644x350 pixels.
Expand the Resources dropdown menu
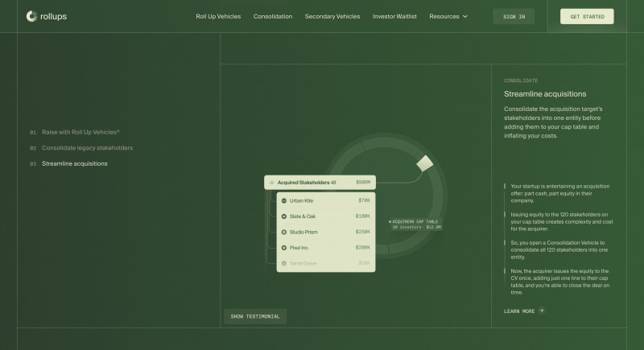coord(448,16)
